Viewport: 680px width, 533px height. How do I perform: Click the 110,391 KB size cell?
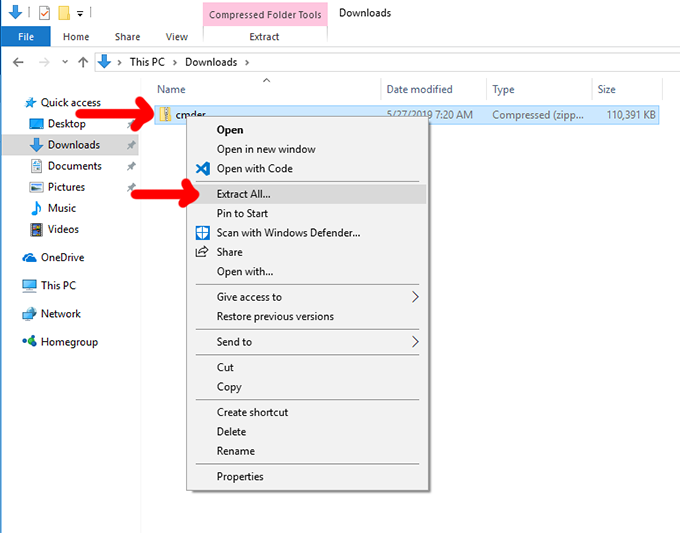pos(631,115)
